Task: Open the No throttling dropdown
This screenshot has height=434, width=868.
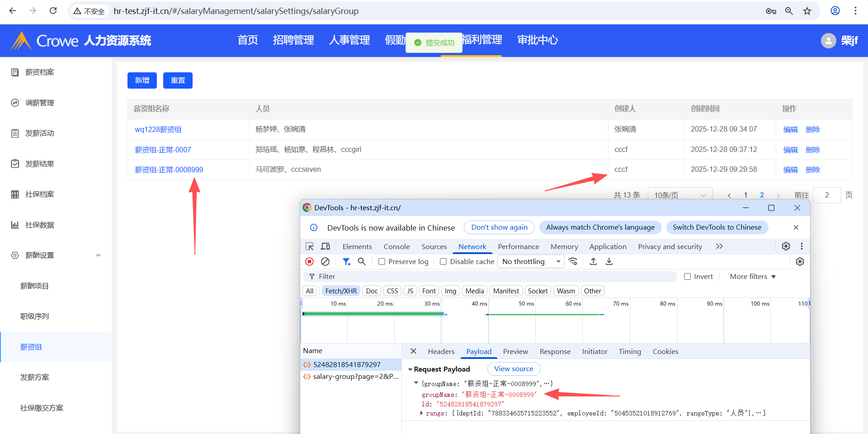Action: point(531,262)
